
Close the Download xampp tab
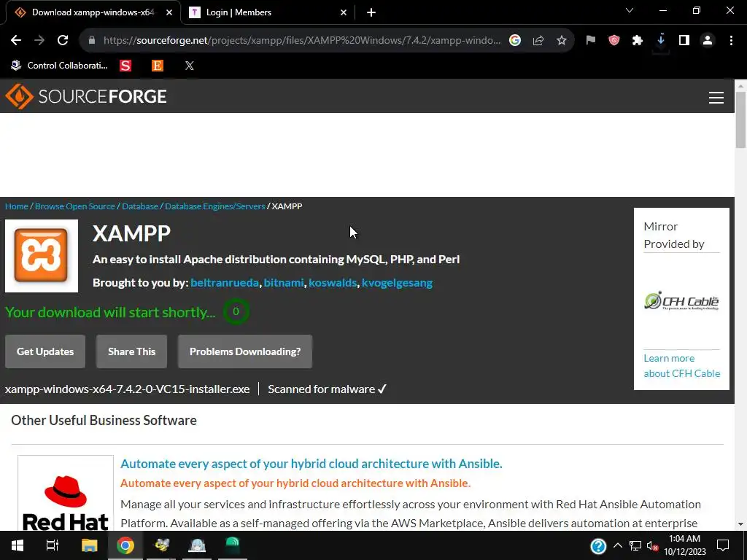click(169, 12)
